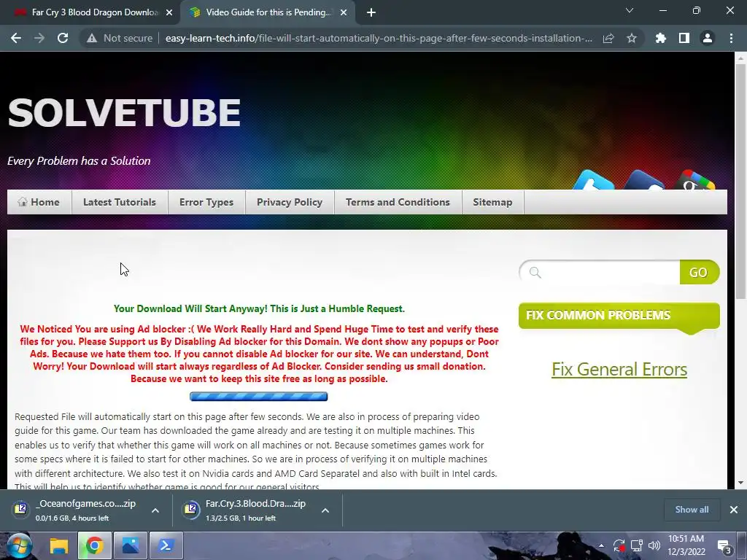This screenshot has height=560, width=747.
Task: Open the notification center icon
Action: [724, 545]
